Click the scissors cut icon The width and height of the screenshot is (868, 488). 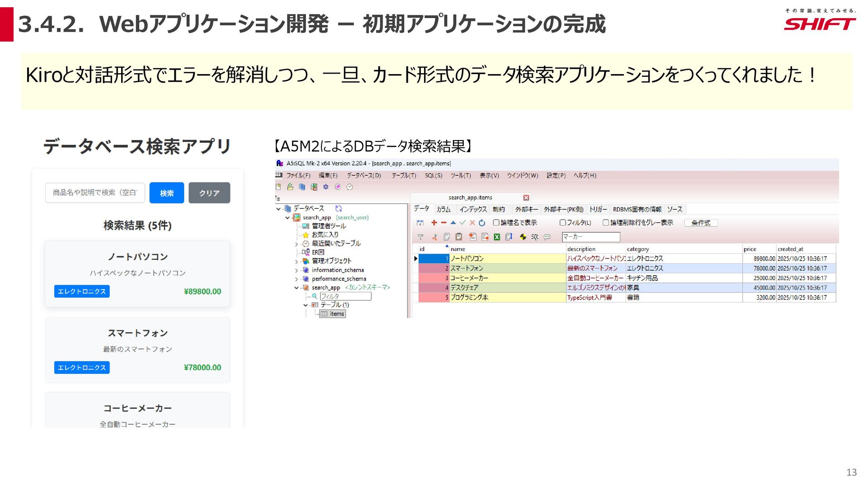tap(434, 237)
